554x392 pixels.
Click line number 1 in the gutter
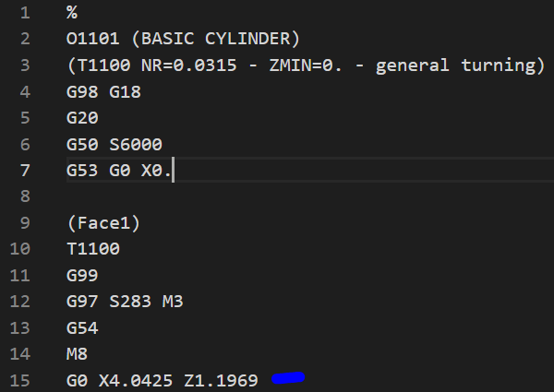coord(24,13)
